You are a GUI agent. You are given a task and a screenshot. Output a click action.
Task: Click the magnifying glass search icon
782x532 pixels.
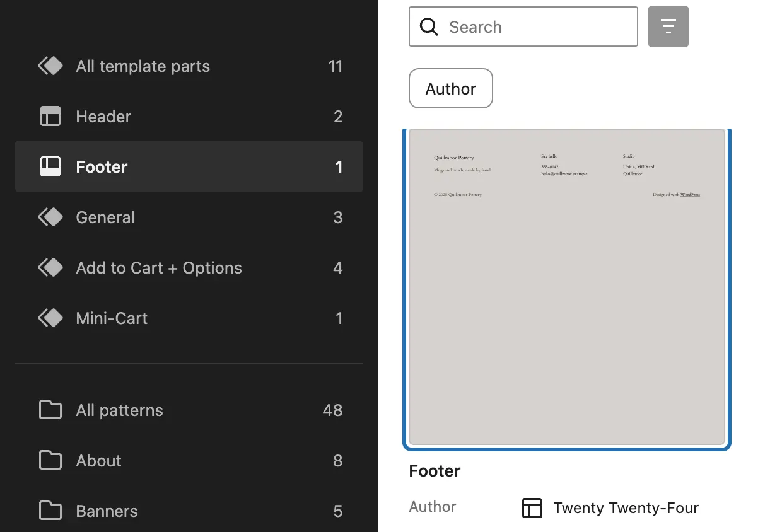[429, 27]
